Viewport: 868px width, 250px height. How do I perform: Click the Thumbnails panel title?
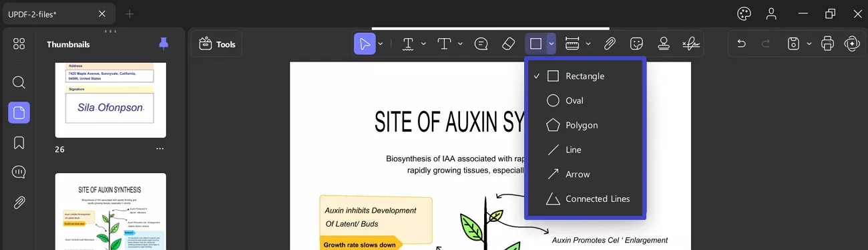click(x=68, y=44)
